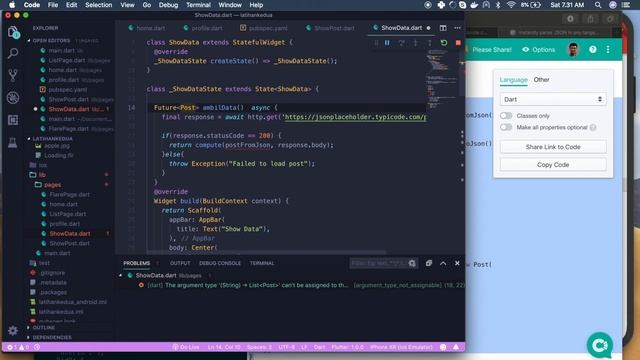The width and height of the screenshot is (640, 360).
Task: Select the Other tab in quicktype options
Action: 541,80
